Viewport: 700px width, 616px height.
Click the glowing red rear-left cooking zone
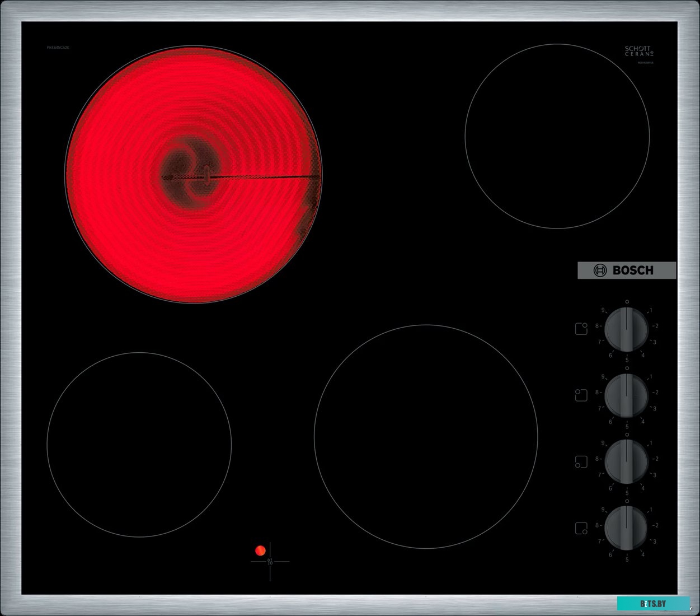pos(194,175)
